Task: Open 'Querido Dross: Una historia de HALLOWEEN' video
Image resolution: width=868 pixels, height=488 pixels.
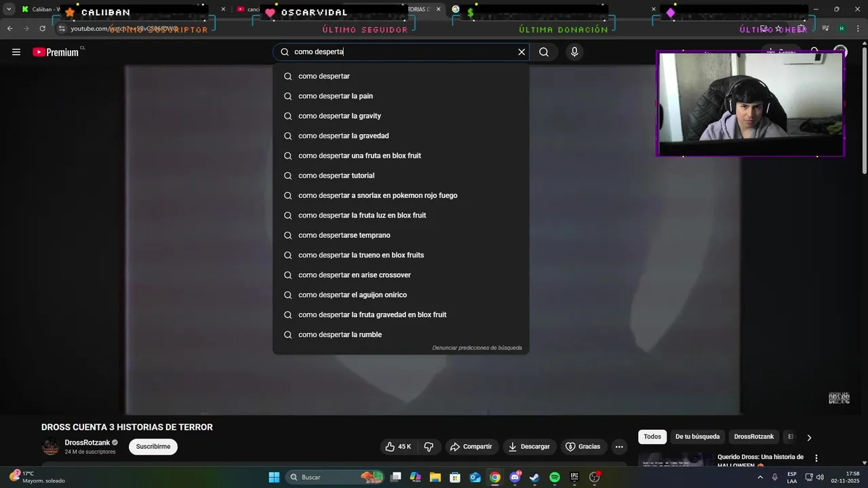Action: click(x=760, y=461)
